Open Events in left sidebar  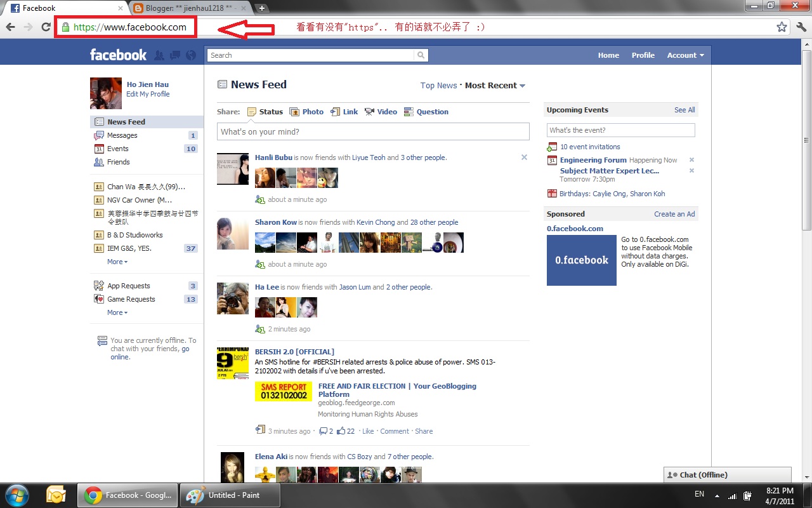(x=147, y=149)
